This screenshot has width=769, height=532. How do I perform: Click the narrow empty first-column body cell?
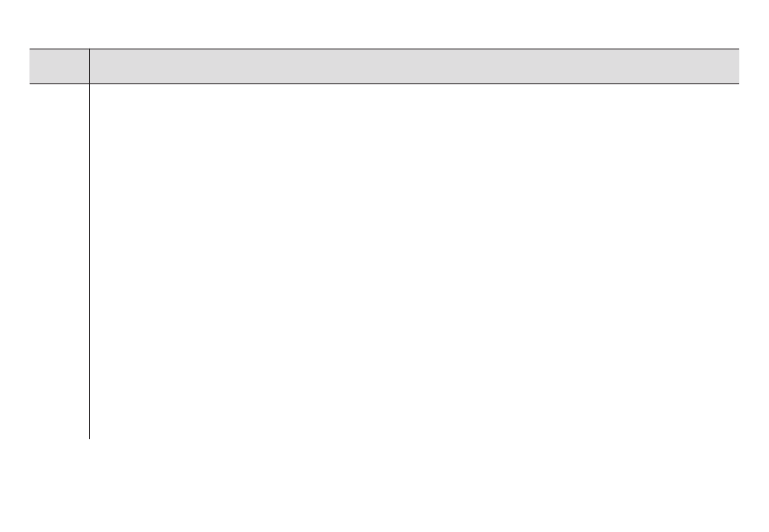[x=59, y=261]
